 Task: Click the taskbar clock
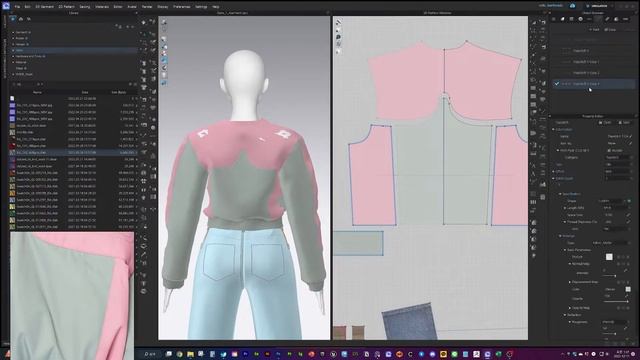[622, 353]
